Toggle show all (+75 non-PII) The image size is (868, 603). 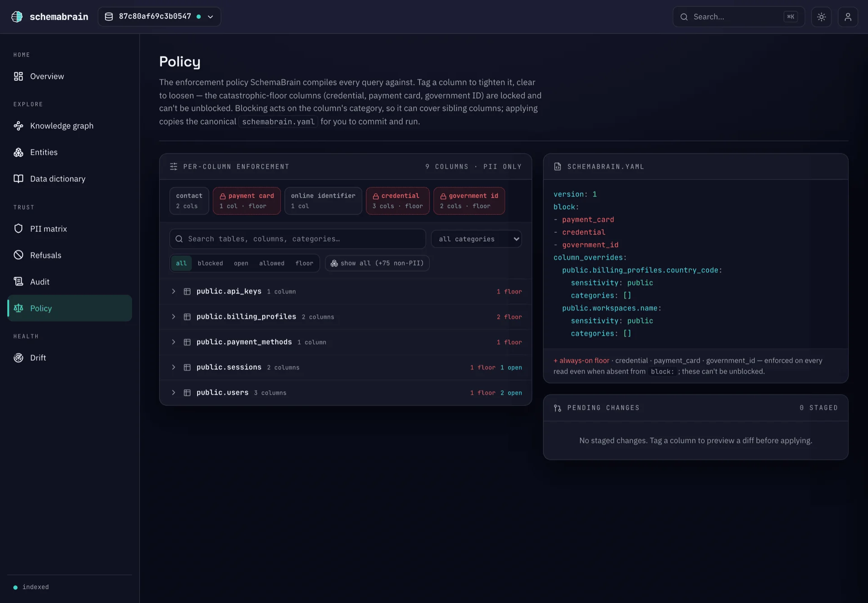pos(377,263)
